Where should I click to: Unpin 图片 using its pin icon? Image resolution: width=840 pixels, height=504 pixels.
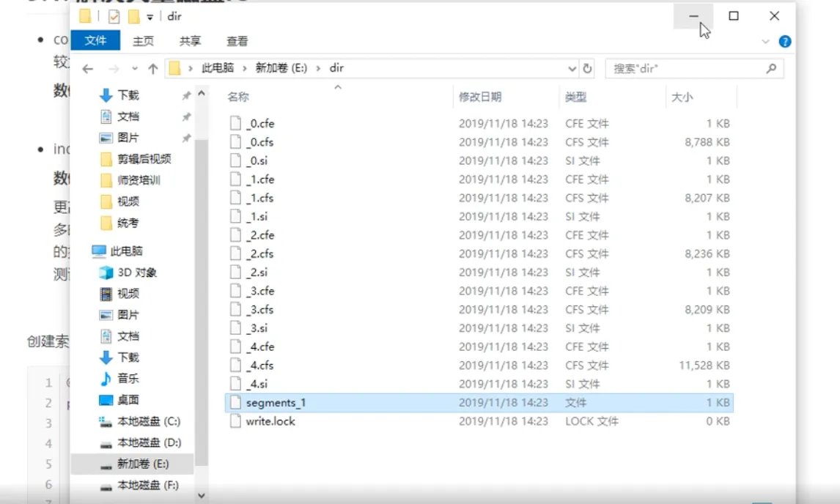coord(186,138)
